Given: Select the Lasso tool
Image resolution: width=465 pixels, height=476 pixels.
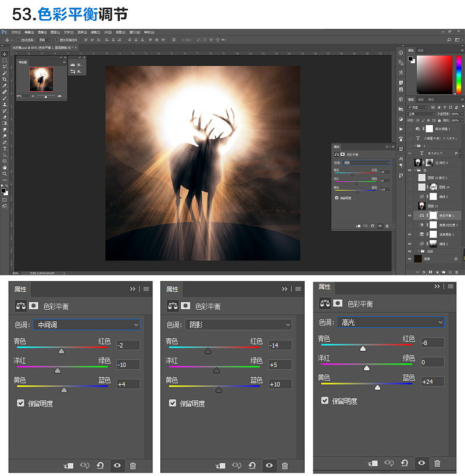Looking at the screenshot, I should pos(5,66).
